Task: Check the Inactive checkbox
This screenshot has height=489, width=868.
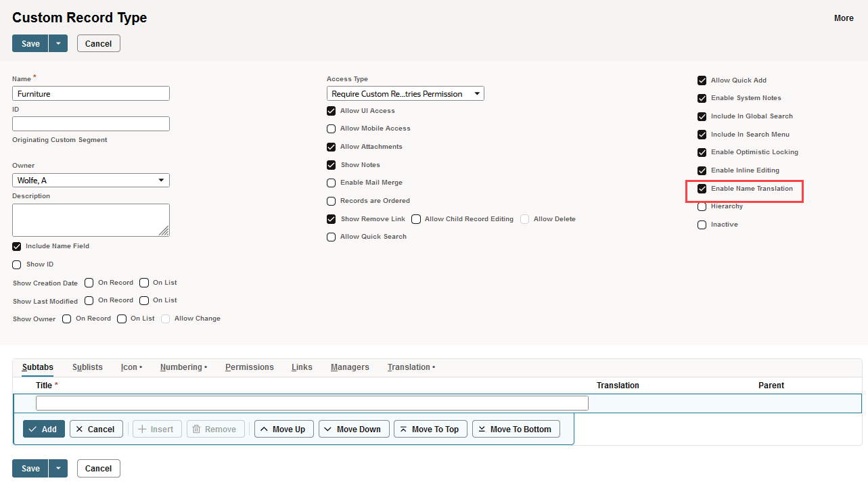Action: (x=702, y=225)
